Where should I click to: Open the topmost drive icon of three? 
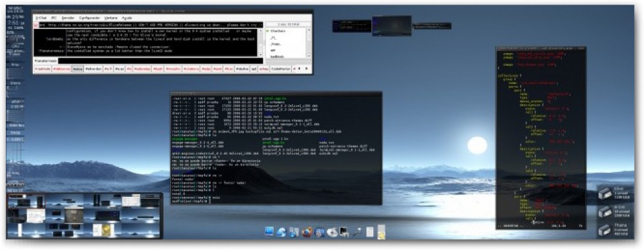pos(605,194)
